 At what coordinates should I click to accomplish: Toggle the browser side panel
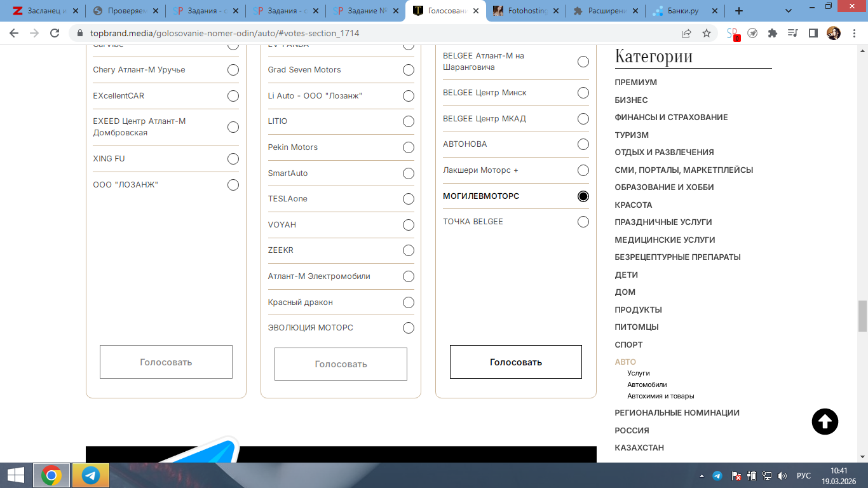coord(813,33)
